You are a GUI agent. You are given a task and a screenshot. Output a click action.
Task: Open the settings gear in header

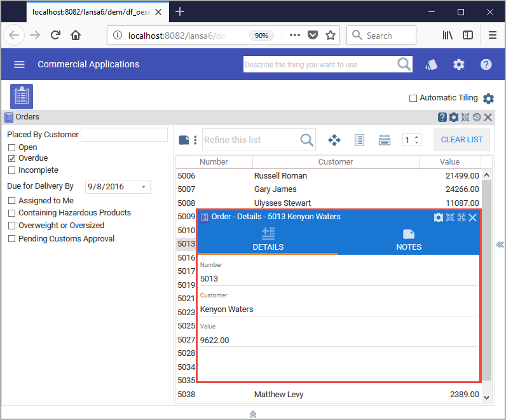pyautogui.click(x=458, y=64)
